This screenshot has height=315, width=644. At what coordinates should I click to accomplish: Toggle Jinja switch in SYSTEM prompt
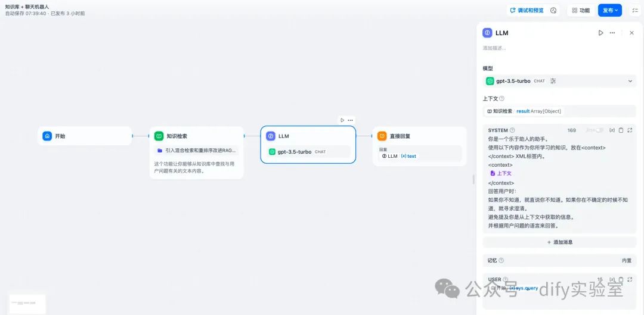coord(600,130)
